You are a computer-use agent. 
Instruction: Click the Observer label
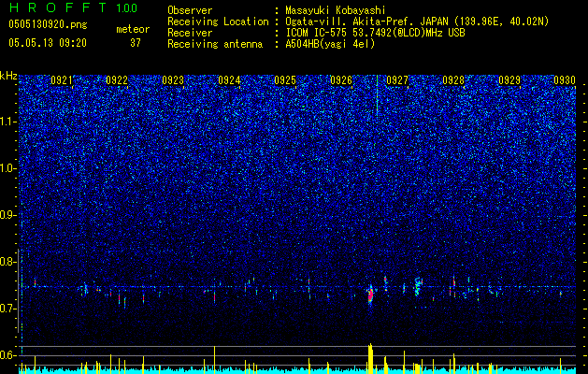coord(190,10)
